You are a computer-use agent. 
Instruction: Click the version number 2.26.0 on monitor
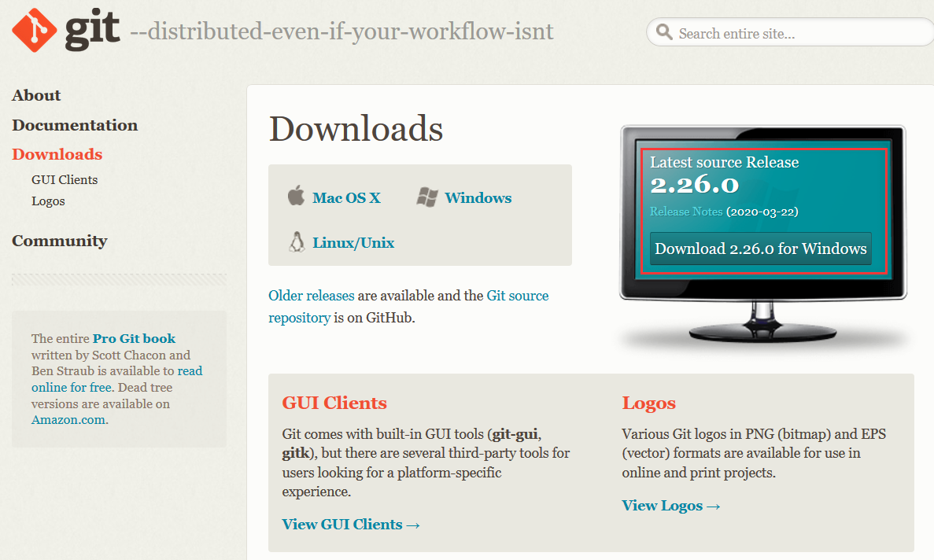694,185
